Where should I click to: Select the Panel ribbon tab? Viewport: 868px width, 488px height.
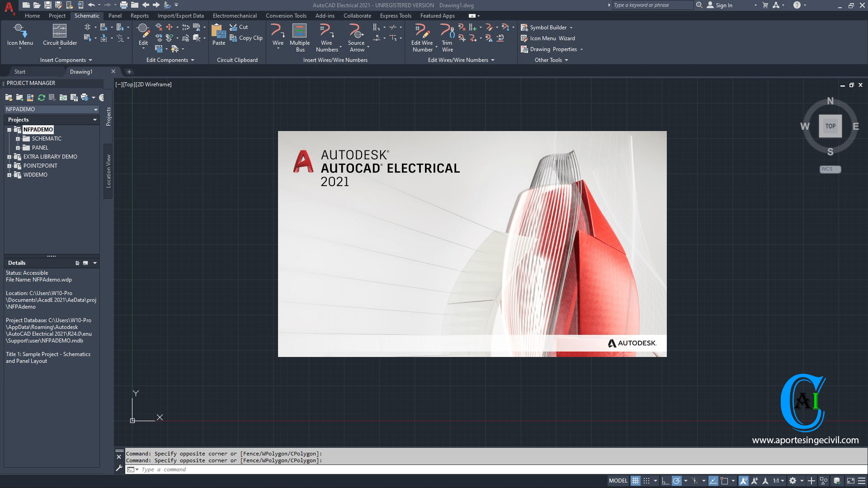(x=115, y=15)
